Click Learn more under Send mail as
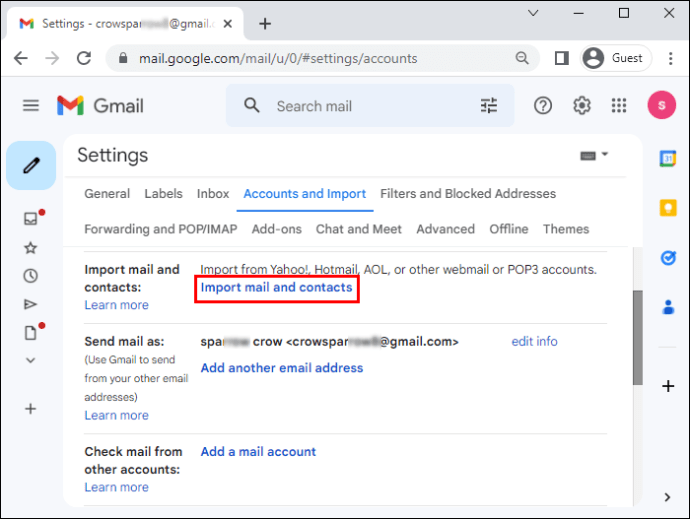The width and height of the screenshot is (690, 519). pos(117,416)
